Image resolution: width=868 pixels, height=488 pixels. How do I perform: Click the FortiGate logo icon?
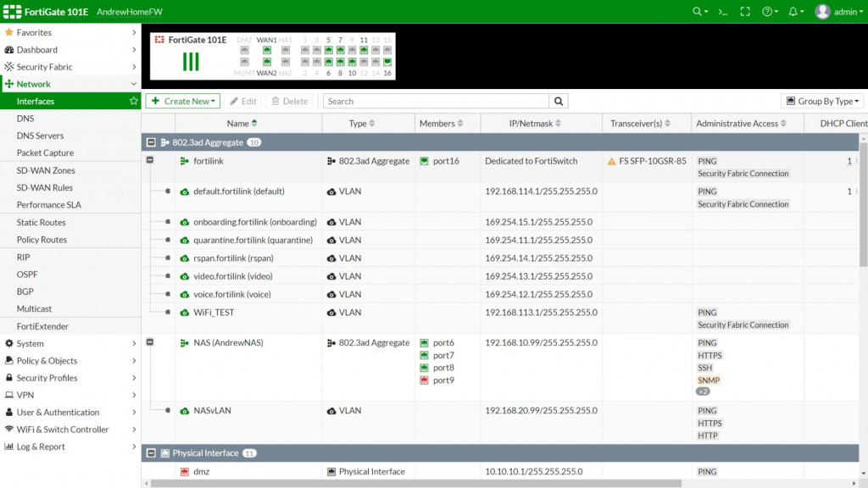coord(12,12)
